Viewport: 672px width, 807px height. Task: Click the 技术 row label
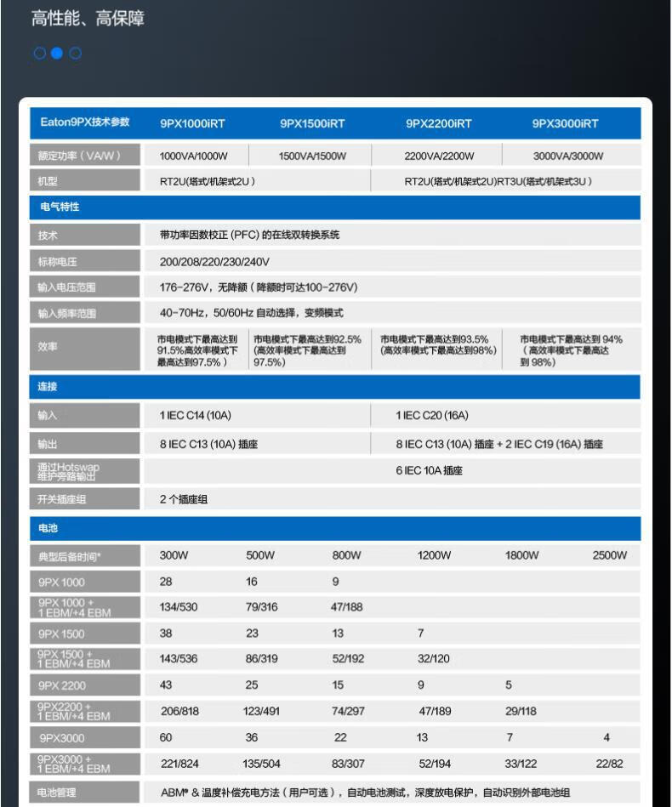pos(84,236)
